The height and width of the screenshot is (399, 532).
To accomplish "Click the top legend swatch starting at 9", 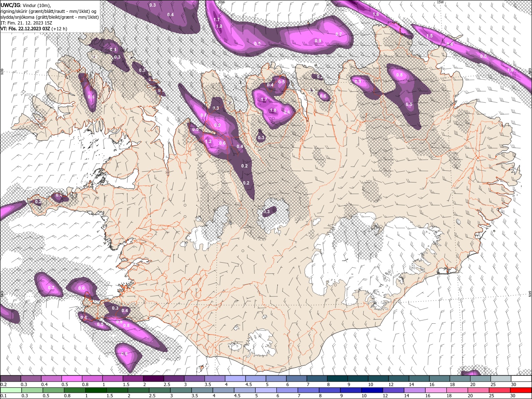I will tap(357, 379).
